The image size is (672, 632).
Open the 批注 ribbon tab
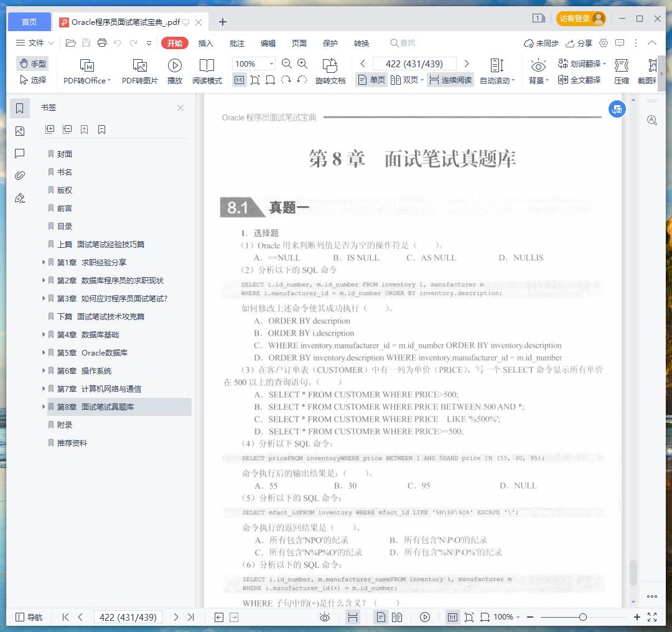point(237,43)
